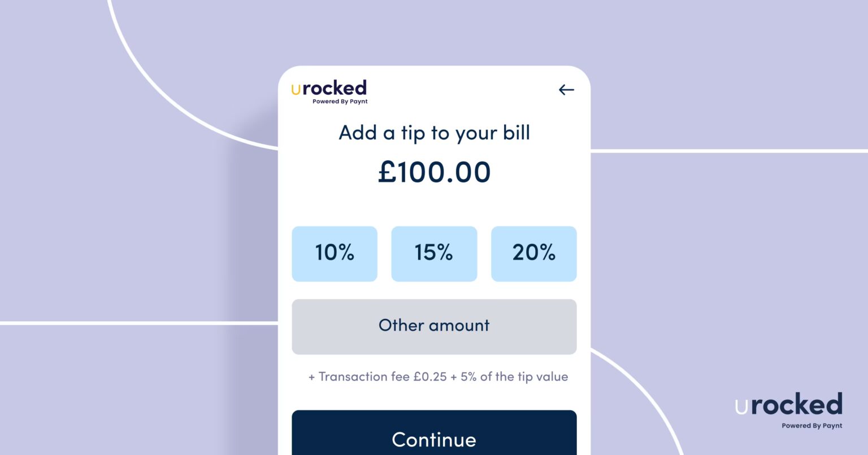Click the yellow "u" of the header logo
Viewport: 868px width, 455px height.
(296, 90)
